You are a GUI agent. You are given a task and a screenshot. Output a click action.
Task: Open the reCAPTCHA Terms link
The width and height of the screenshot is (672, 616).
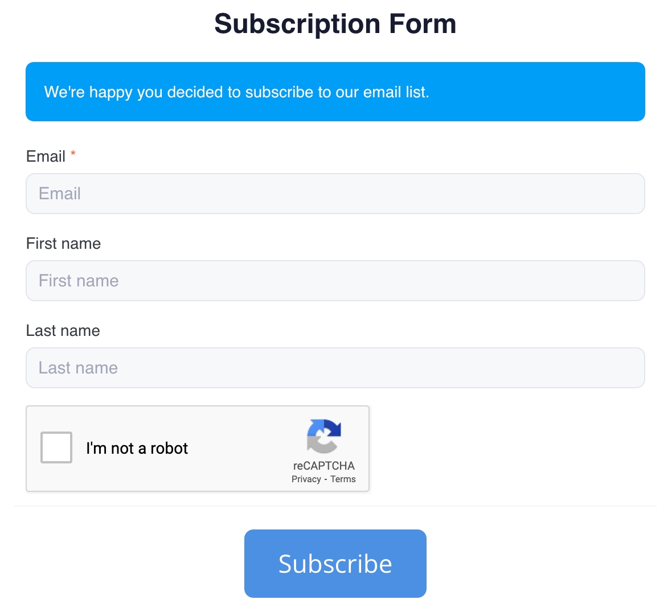343,479
